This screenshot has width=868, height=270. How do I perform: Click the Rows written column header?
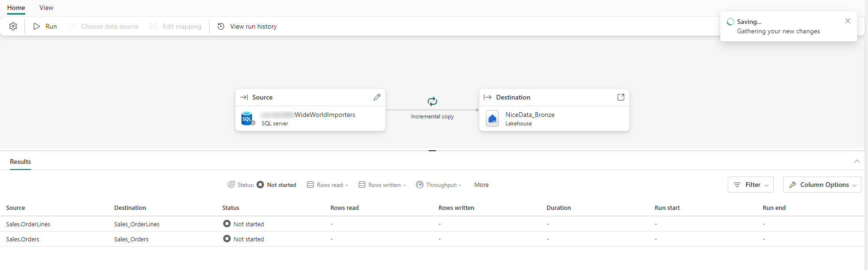pyautogui.click(x=456, y=208)
